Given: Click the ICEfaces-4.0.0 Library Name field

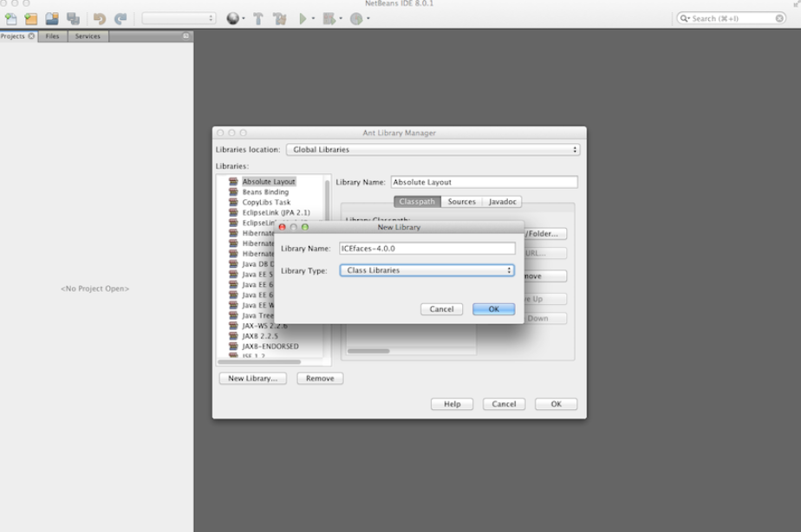Looking at the screenshot, I should (x=427, y=249).
